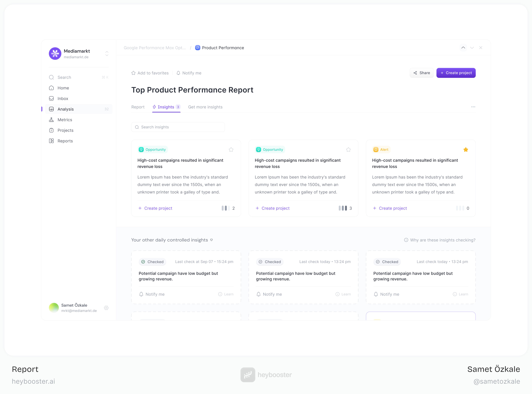Open settings gear next to Samet Özkale

[x=106, y=308]
